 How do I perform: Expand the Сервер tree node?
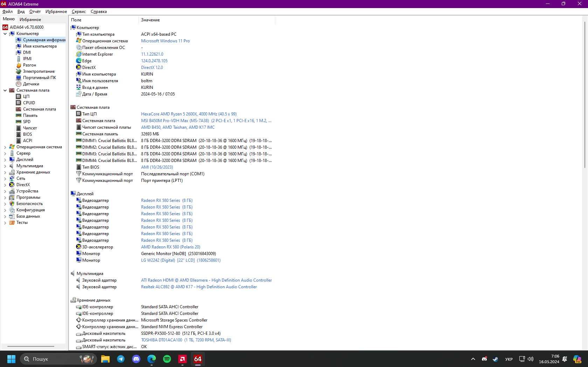click(x=5, y=154)
